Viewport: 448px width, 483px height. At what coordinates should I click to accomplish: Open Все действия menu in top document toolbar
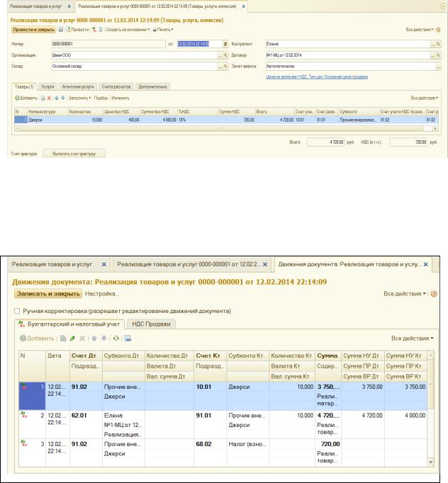[420, 30]
